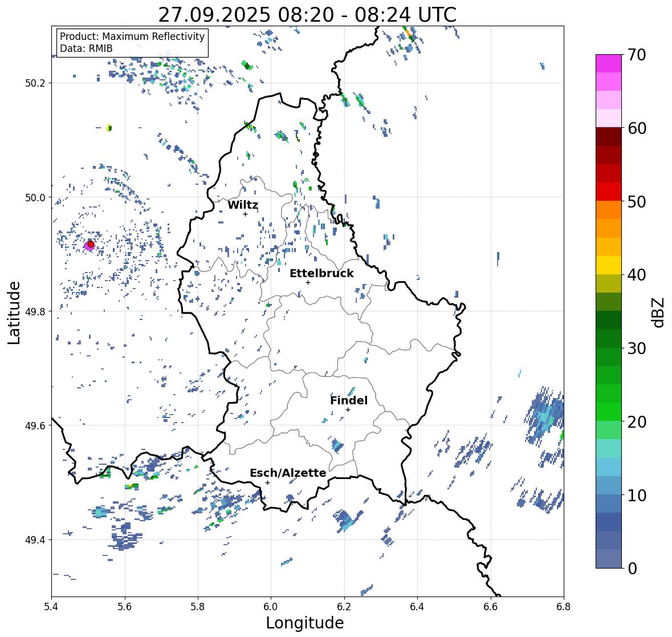Click the red dot marker on the map
Image resolution: width=672 pixels, height=637 pixels.
pos(91,244)
